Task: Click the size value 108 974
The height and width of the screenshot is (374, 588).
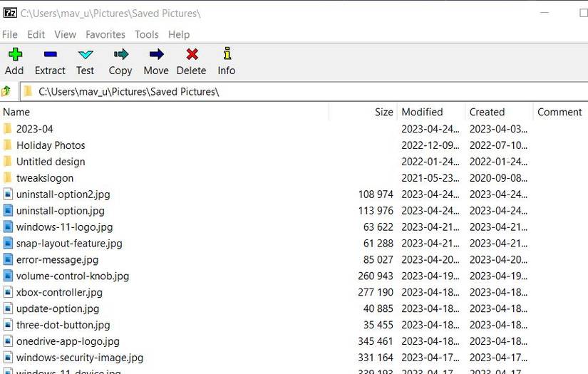Action: tap(376, 194)
